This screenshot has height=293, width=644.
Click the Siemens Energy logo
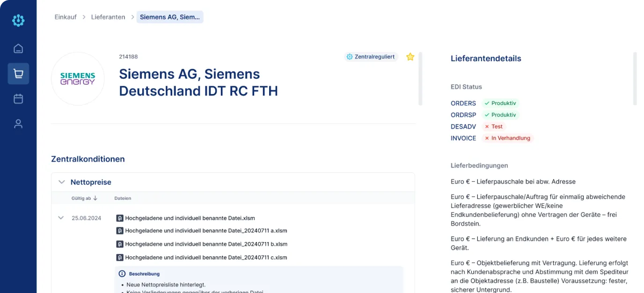click(78, 79)
